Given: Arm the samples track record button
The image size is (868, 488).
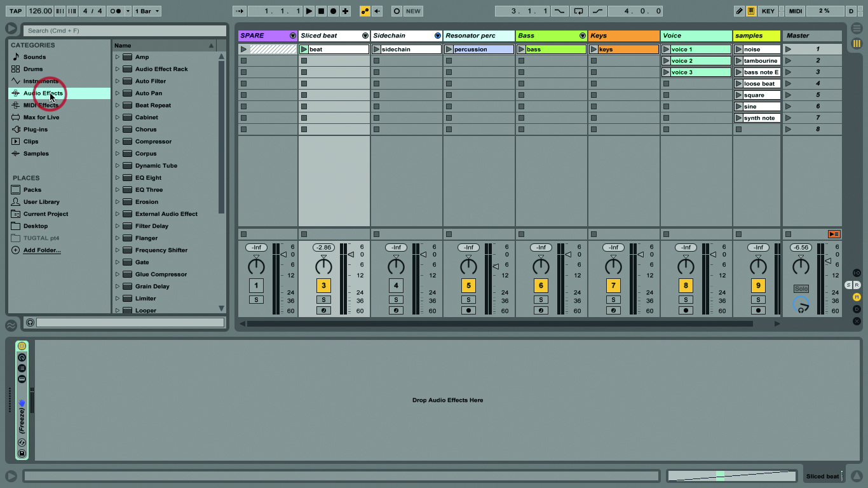Looking at the screenshot, I should pyautogui.click(x=757, y=310).
